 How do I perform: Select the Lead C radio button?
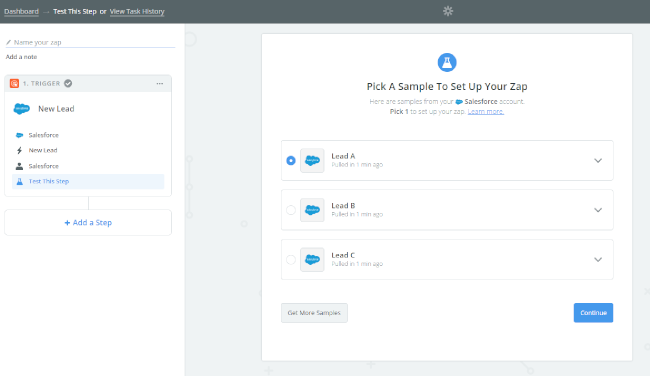tap(291, 260)
